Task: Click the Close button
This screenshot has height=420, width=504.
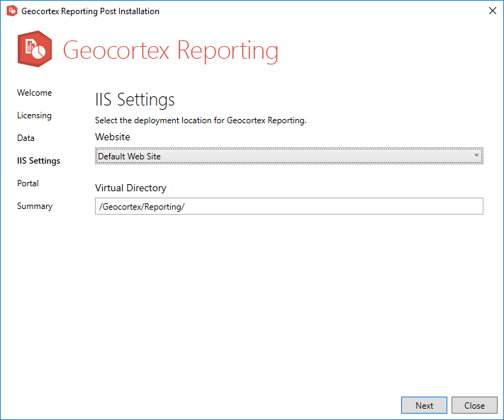Action: pos(474,405)
